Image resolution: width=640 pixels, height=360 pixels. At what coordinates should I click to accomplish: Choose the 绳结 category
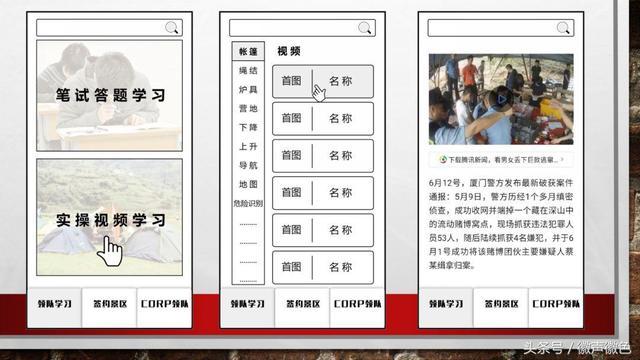(x=248, y=71)
